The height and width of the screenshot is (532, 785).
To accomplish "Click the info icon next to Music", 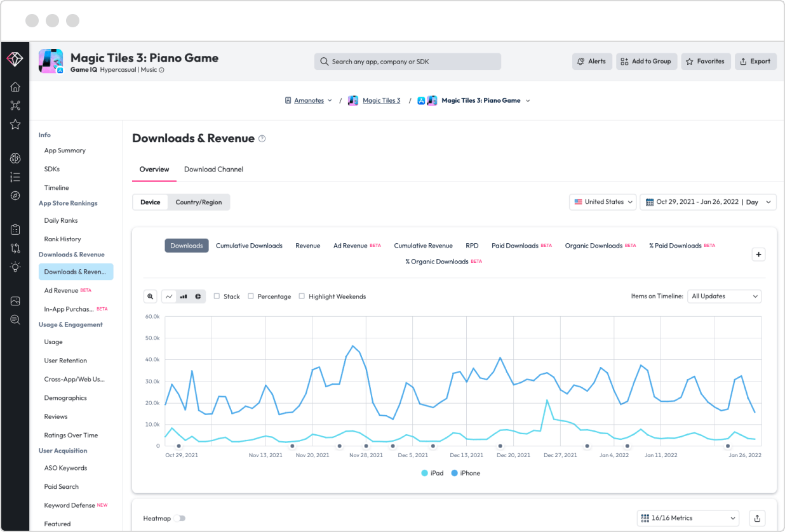I will click(161, 70).
